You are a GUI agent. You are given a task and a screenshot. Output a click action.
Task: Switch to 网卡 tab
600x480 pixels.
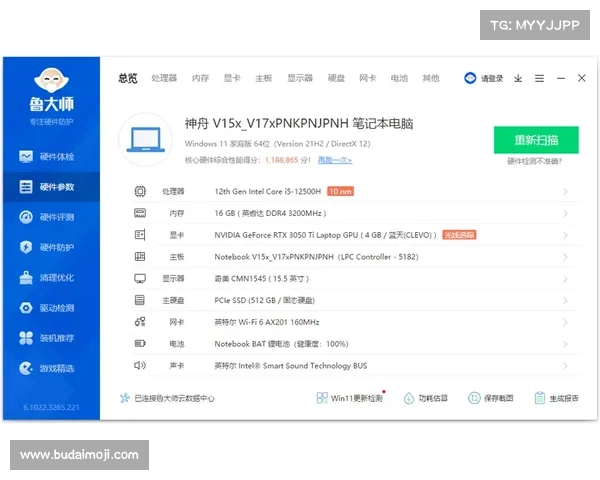coord(368,78)
